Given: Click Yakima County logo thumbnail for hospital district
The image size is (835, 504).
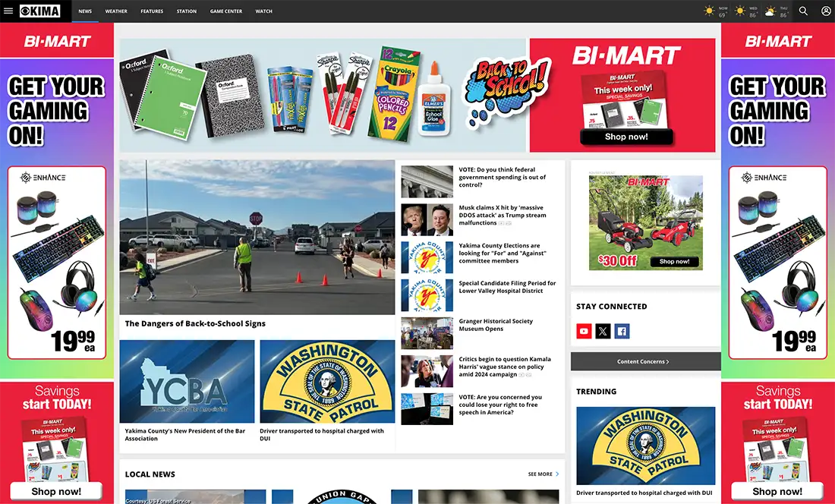Looking at the screenshot, I should click(427, 295).
